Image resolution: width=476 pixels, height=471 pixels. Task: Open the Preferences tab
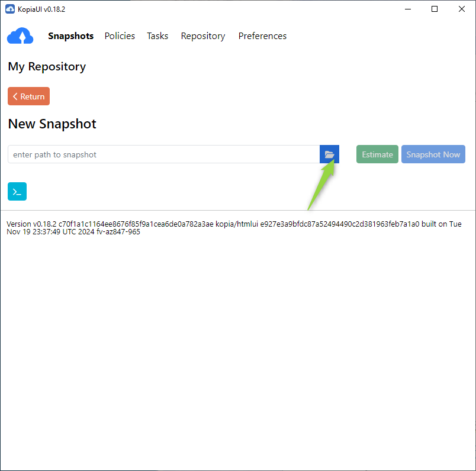(262, 36)
